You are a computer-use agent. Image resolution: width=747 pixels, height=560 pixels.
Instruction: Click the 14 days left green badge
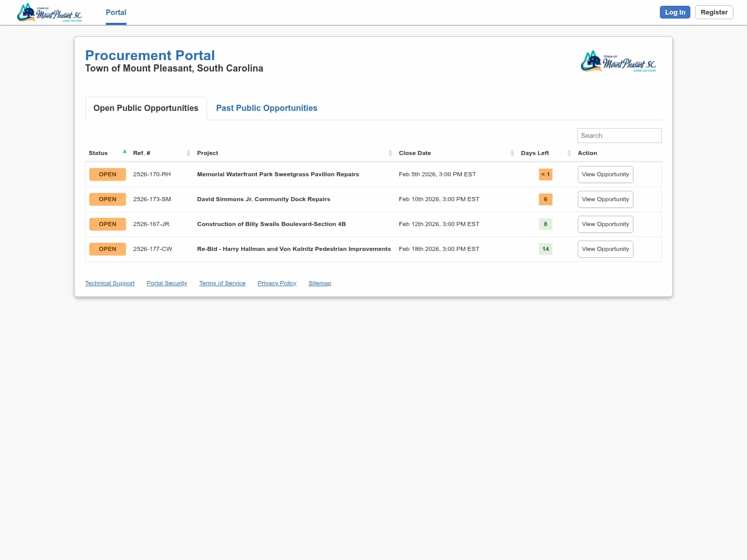click(x=545, y=249)
